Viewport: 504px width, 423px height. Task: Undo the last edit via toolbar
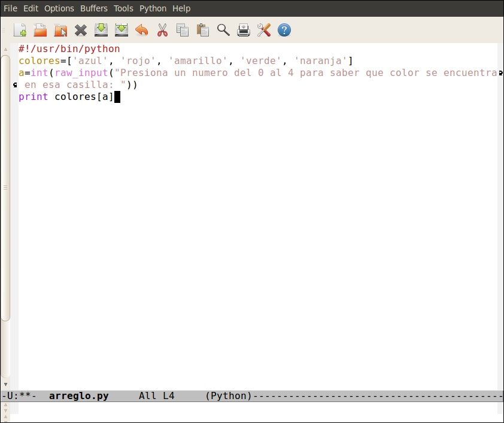[x=142, y=30]
